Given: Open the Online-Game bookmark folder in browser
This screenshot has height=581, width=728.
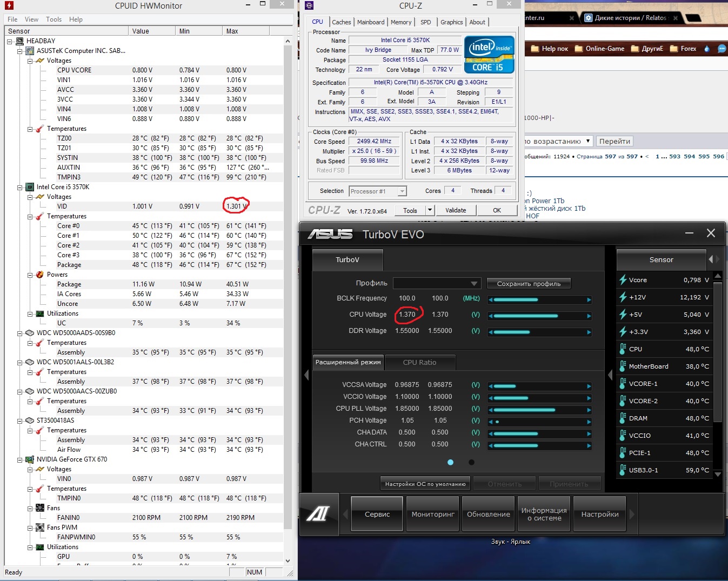Looking at the screenshot, I should pyautogui.click(x=599, y=49).
